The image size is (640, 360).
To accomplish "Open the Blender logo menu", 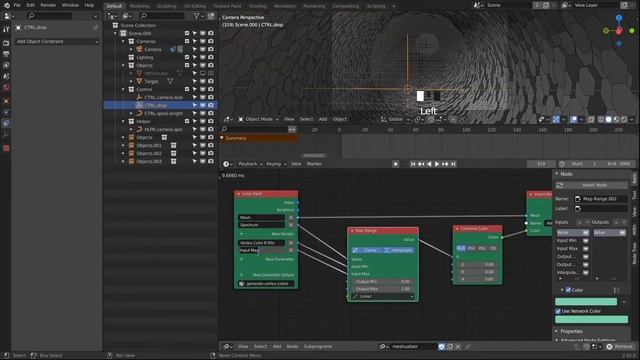I will click(6, 5).
